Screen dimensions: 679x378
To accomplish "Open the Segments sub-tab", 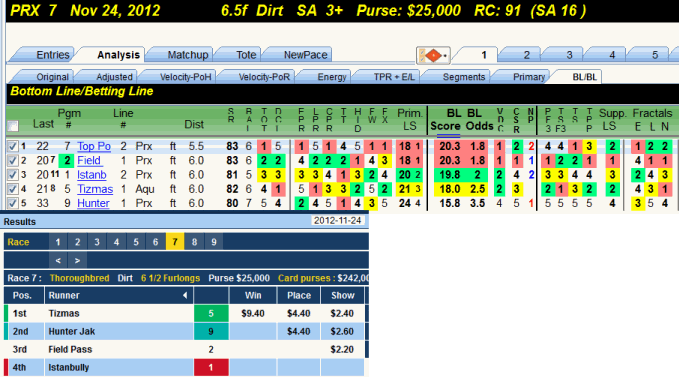I will (458, 77).
